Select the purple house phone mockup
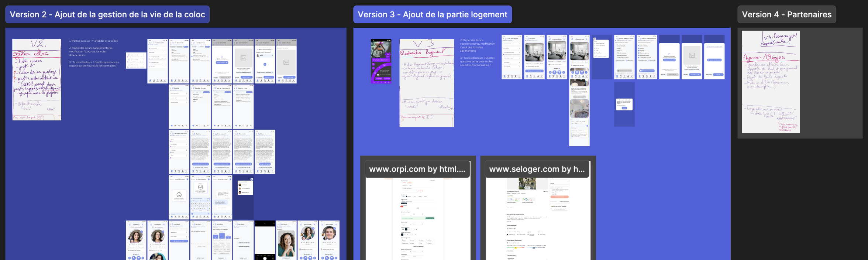Viewport: 868px width, 260px height. click(x=381, y=61)
